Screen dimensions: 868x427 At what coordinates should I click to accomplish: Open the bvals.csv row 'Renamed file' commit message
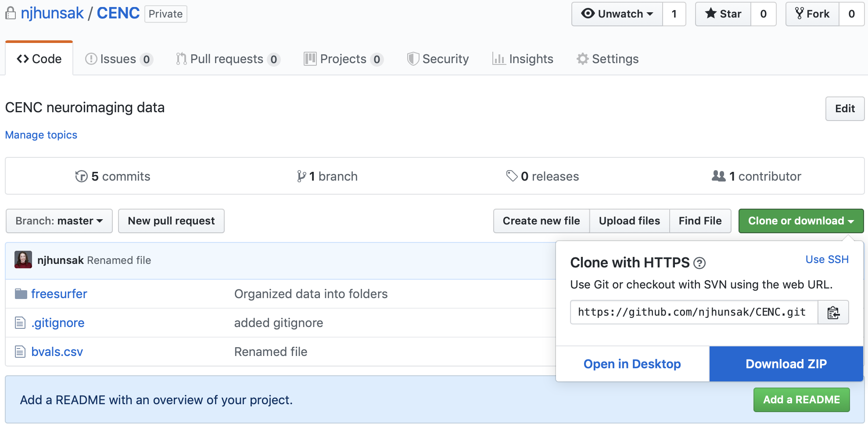[271, 352]
